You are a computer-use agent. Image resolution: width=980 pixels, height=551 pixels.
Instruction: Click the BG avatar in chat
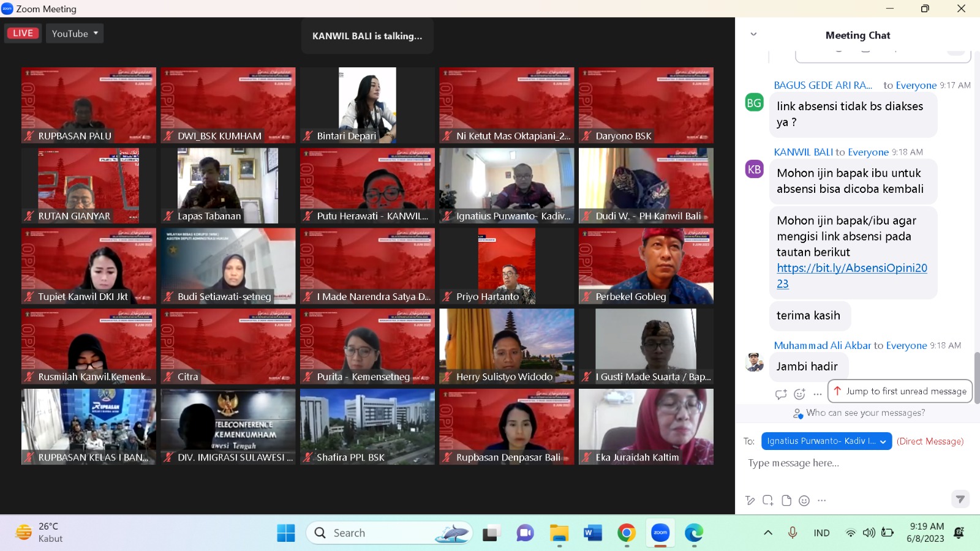(x=754, y=103)
